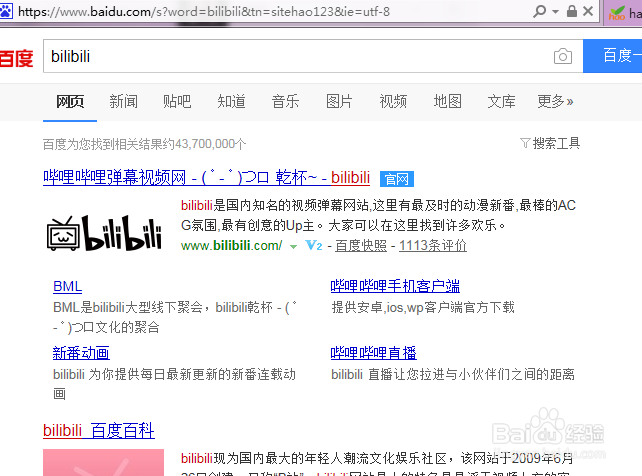Open the bilibili_百度百科 result link

coord(99,430)
